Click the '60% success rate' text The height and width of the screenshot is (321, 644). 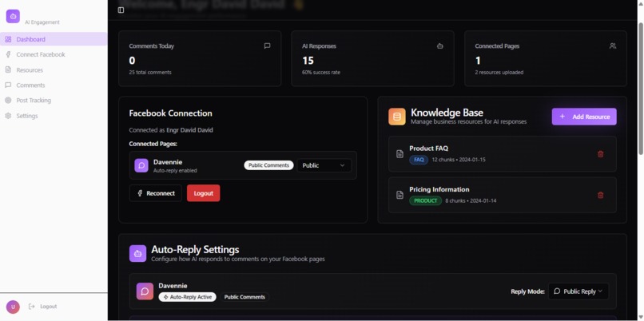pyautogui.click(x=320, y=72)
